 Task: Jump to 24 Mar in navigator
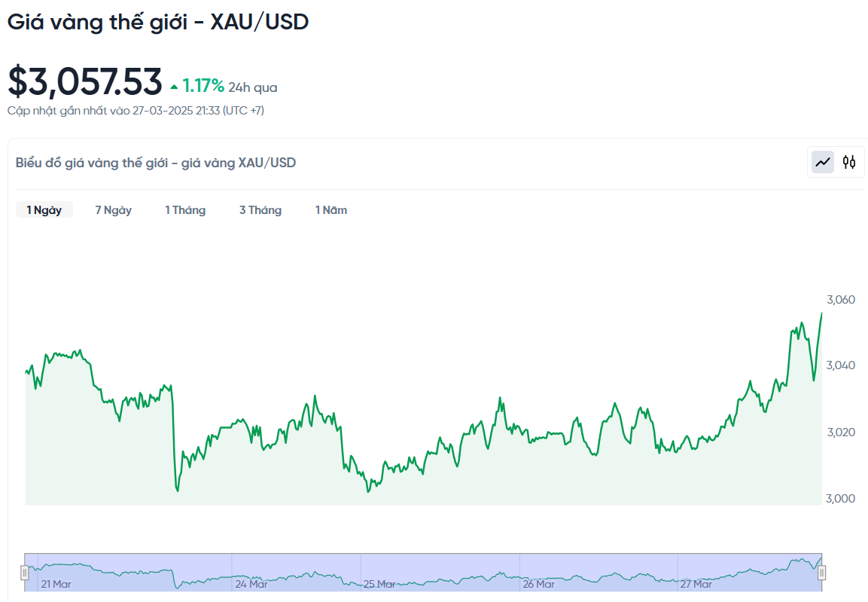(x=251, y=584)
